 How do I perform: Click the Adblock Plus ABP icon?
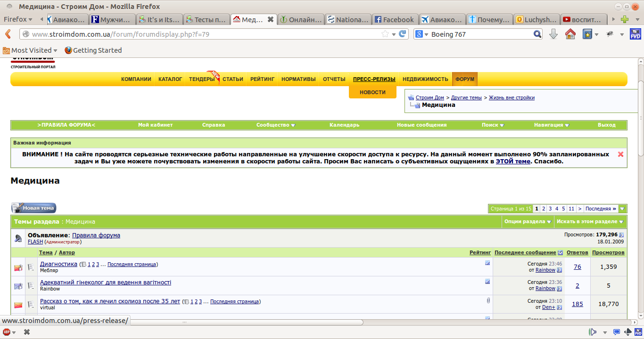point(6,331)
